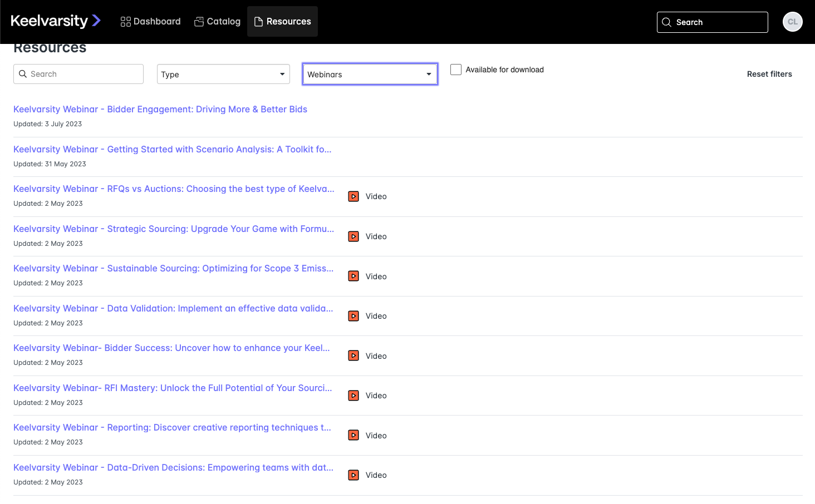Screen dimensions: 815x504
Task: Click Video label in RFQs vs Auctions row
Action: point(376,196)
